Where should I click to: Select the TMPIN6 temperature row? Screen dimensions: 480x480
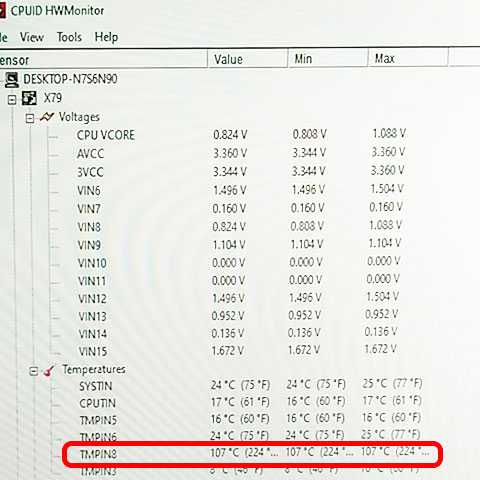click(x=250, y=436)
